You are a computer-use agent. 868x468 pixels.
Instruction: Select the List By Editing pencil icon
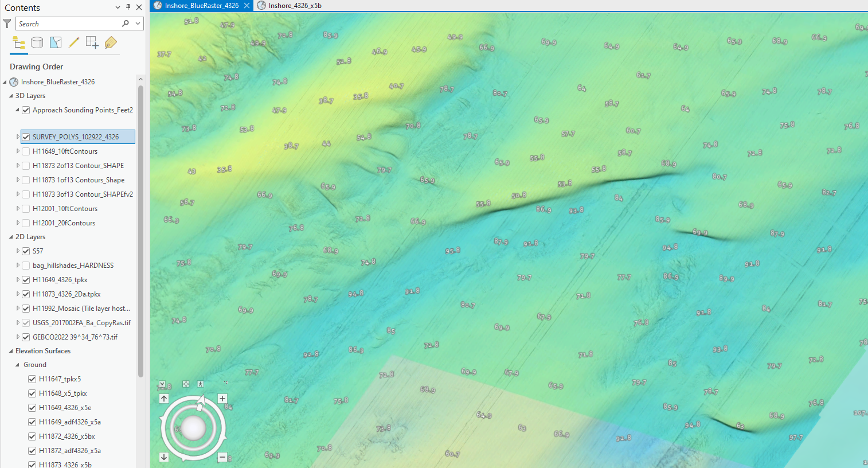pyautogui.click(x=73, y=42)
